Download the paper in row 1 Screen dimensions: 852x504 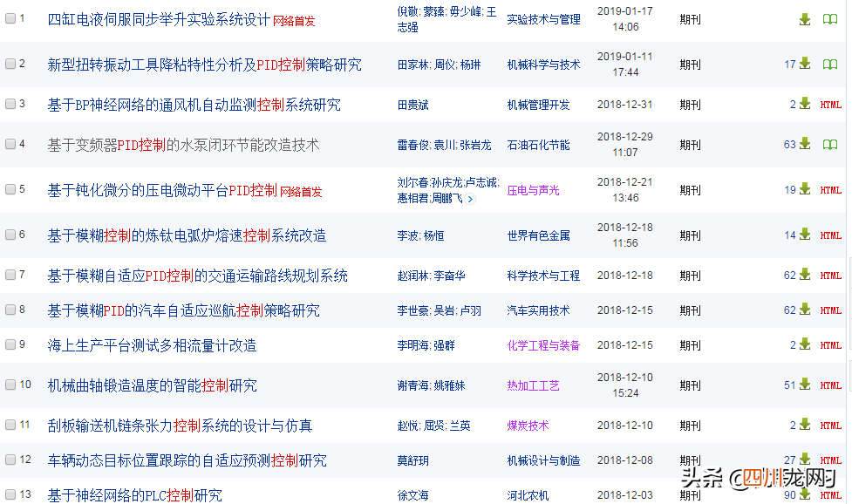point(805,19)
